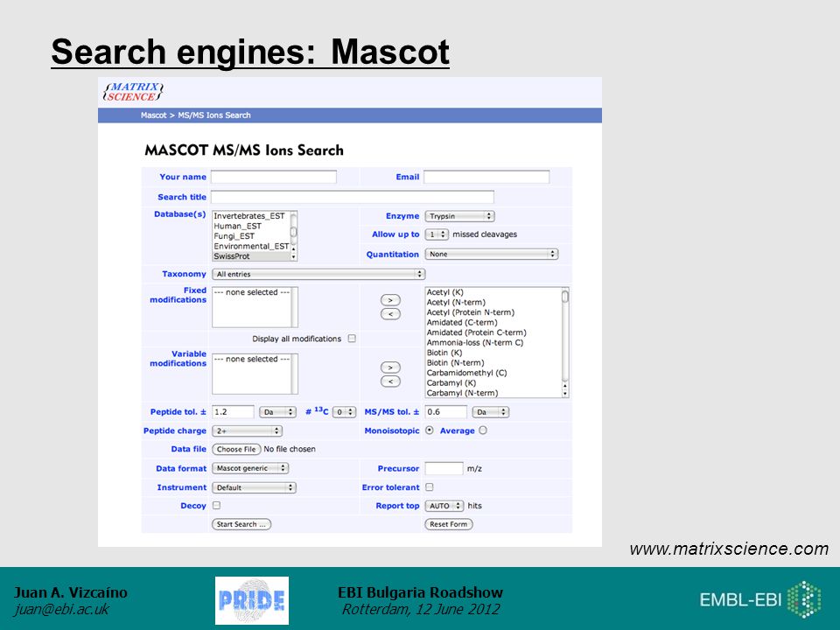Click the modifications list scrollbar

pyautogui.click(x=564, y=343)
